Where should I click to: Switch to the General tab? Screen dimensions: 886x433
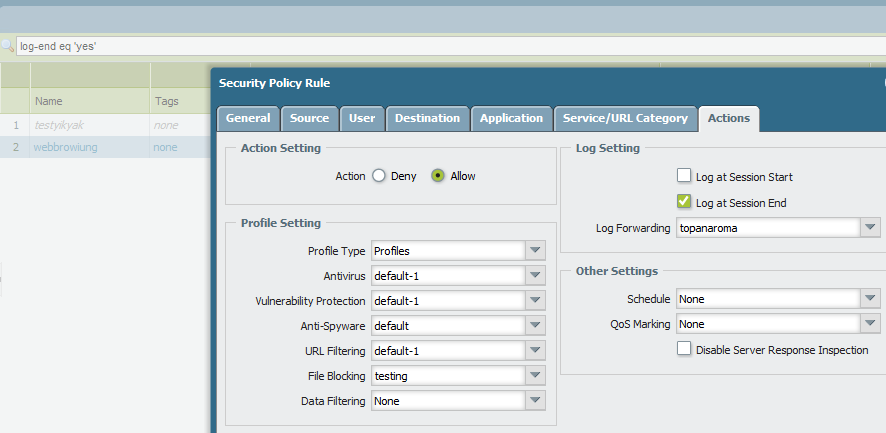[248, 118]
